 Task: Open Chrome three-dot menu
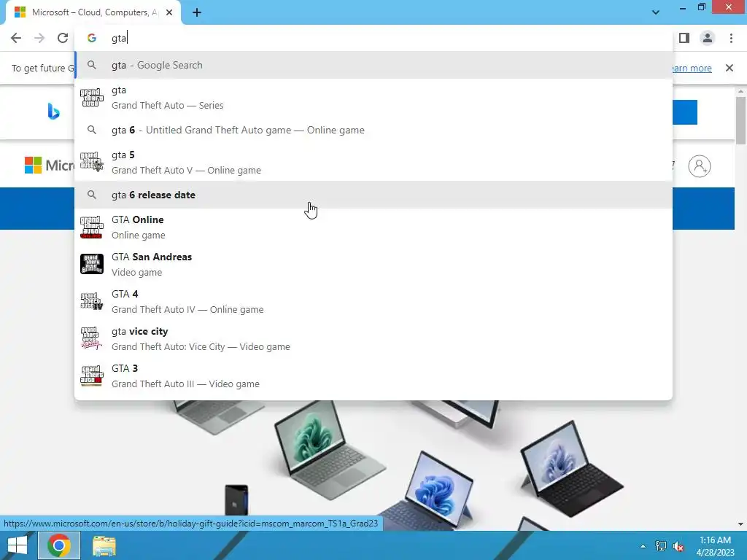(x=731, y=38)
